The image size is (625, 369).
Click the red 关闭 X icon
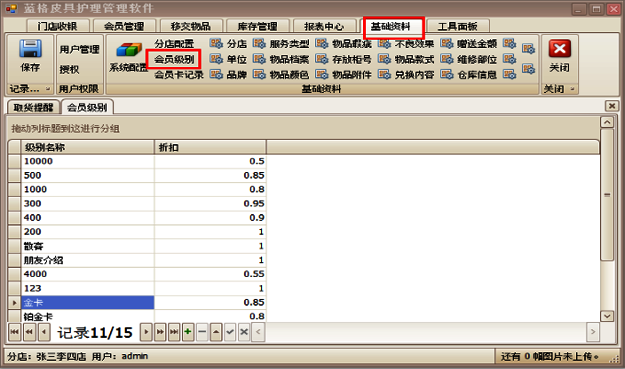560,49
